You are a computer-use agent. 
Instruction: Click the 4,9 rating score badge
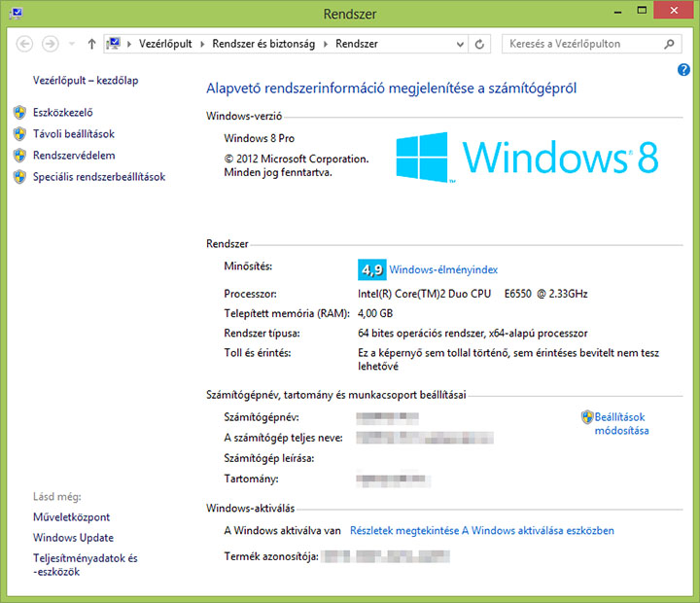coord(371,269)
